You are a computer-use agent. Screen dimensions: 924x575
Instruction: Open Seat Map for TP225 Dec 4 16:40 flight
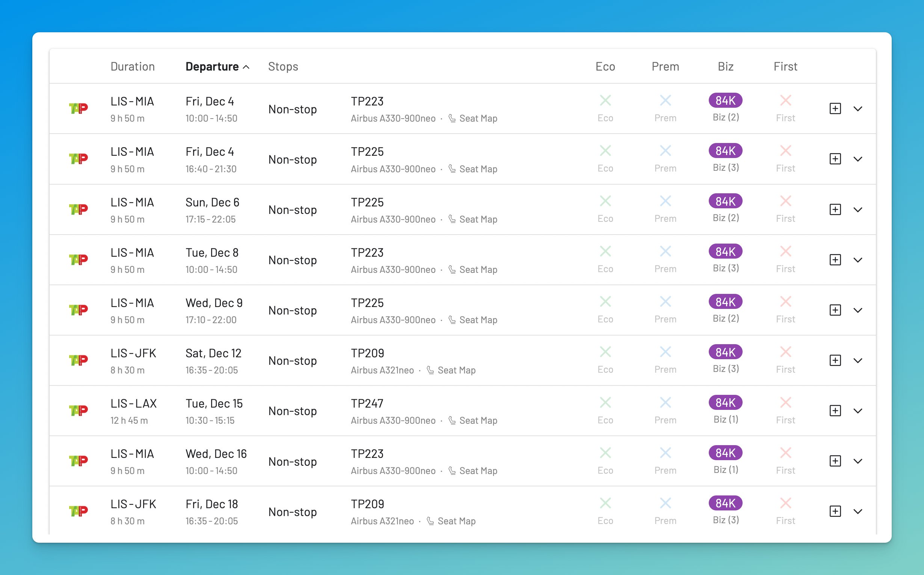coord(478,169)
